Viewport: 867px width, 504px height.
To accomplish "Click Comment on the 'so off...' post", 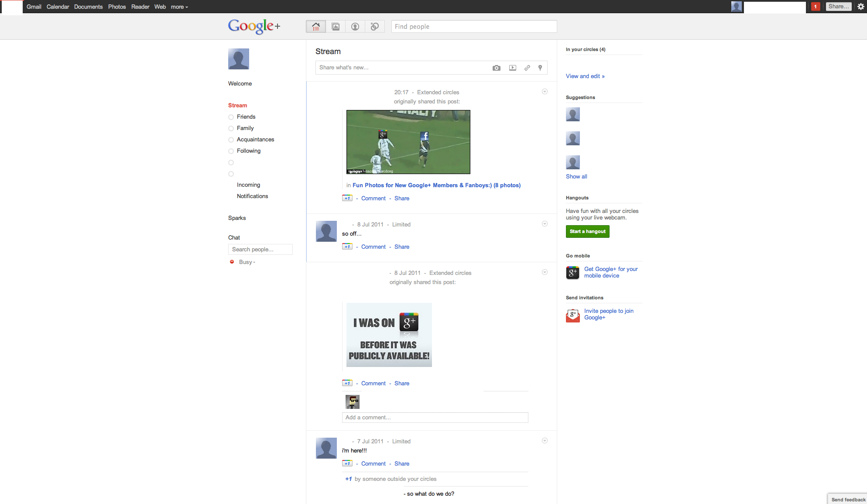I will pyautogui.click(x=374, y=247).
